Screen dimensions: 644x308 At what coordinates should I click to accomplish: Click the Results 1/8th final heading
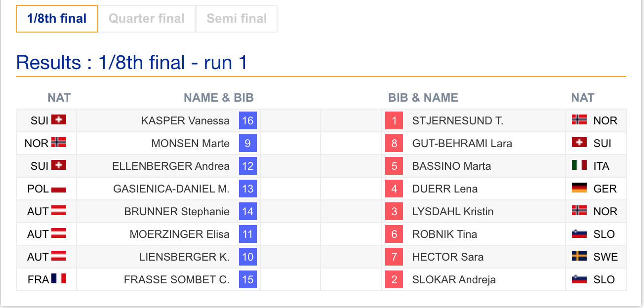[131, 63]
